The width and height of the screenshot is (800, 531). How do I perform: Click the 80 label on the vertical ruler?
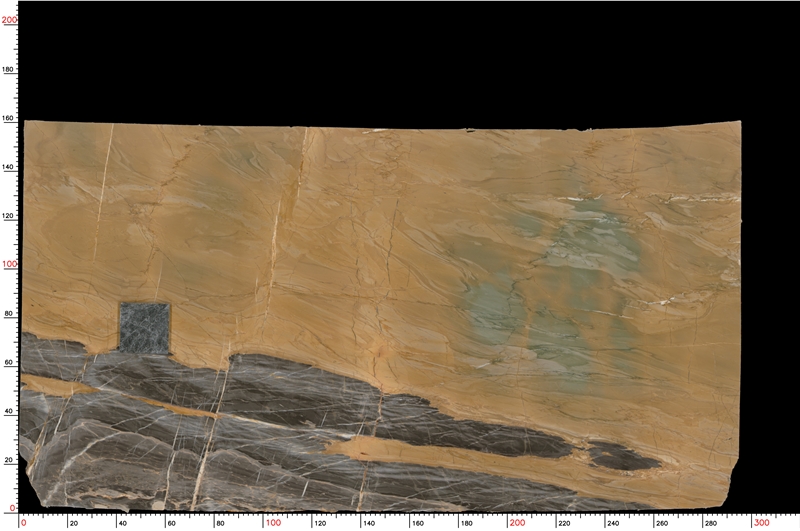[9, 314]
